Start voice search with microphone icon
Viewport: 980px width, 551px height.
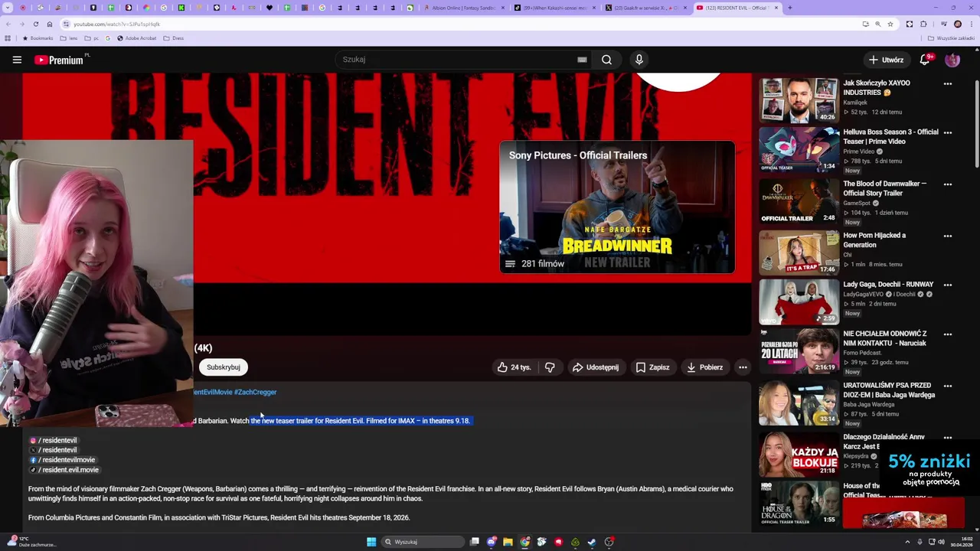[639, 60]
